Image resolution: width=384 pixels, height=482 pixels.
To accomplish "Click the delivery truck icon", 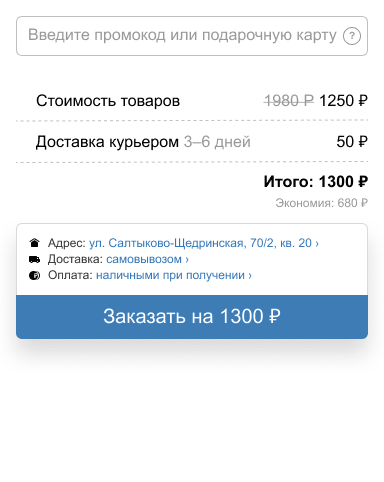I will point(34,259).
